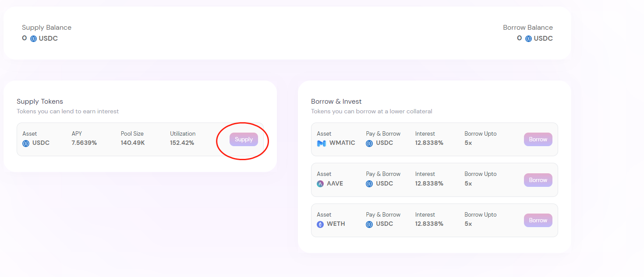Click the 140.49K Pool Size value
644x277 pixels.
click(132, 143)
